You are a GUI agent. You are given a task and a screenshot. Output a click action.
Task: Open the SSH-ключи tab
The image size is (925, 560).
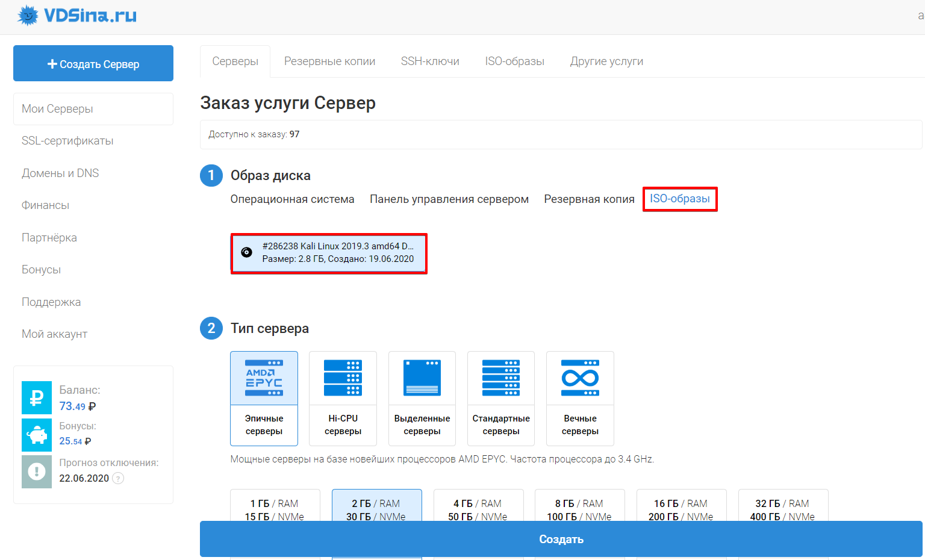[430, 61]
